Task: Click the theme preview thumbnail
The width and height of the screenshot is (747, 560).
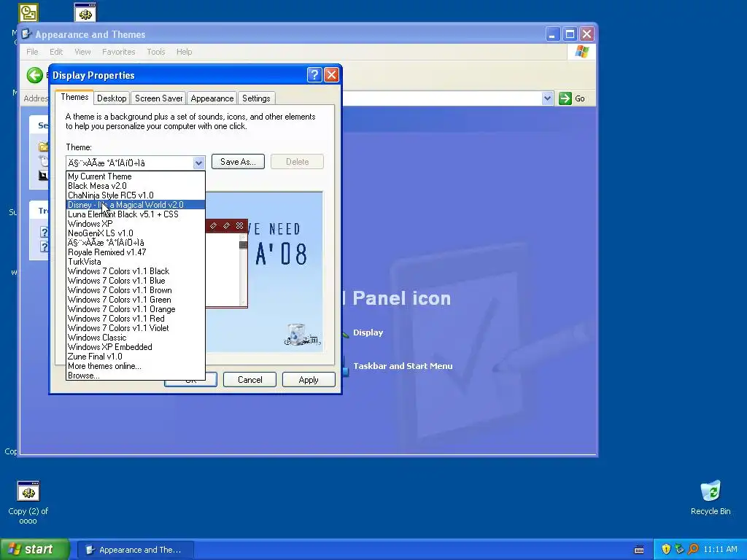Action: [264, 272]
